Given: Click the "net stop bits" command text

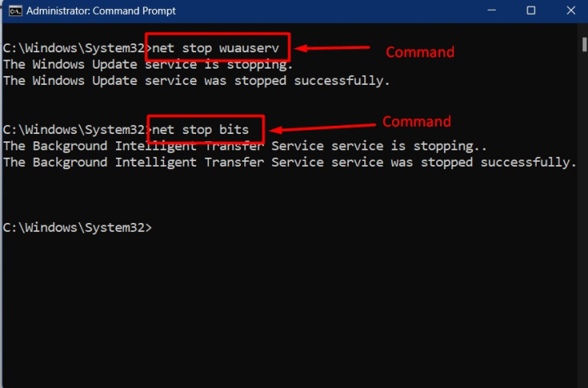Looking at the screenshot, I should 207,129.
